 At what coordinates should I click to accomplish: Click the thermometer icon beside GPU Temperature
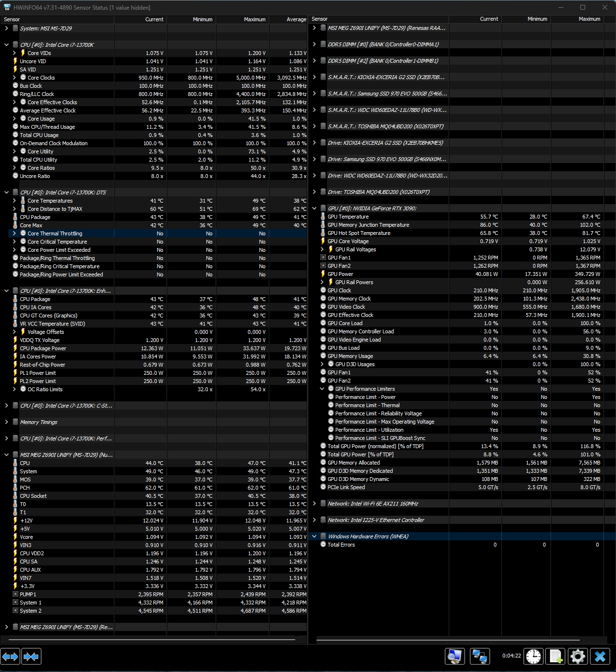click(323, 217)
